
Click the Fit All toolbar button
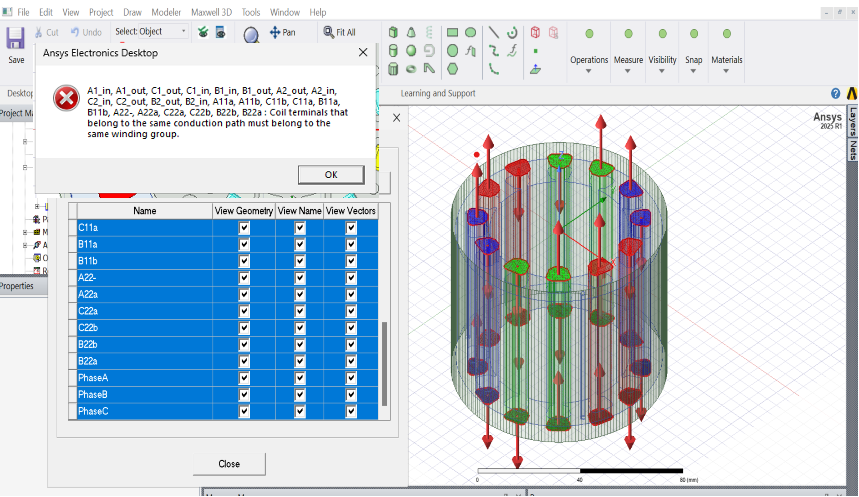coord(339,32)
